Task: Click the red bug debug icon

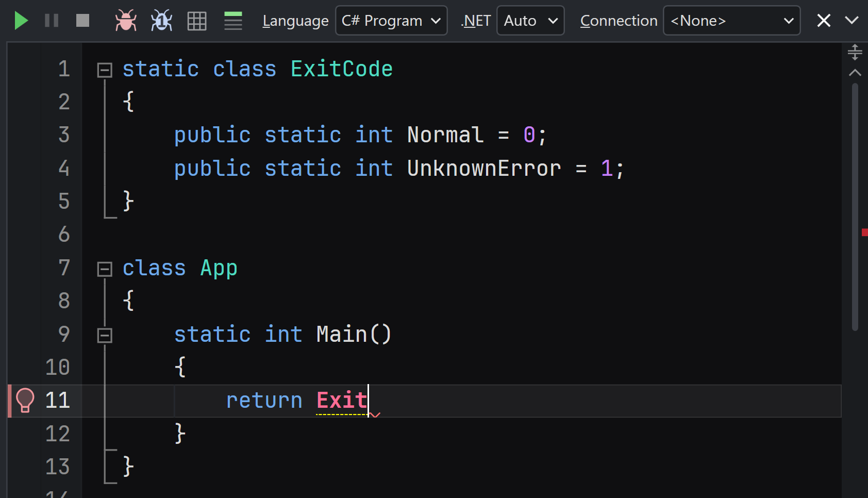Action: click(x=126, y=21)
